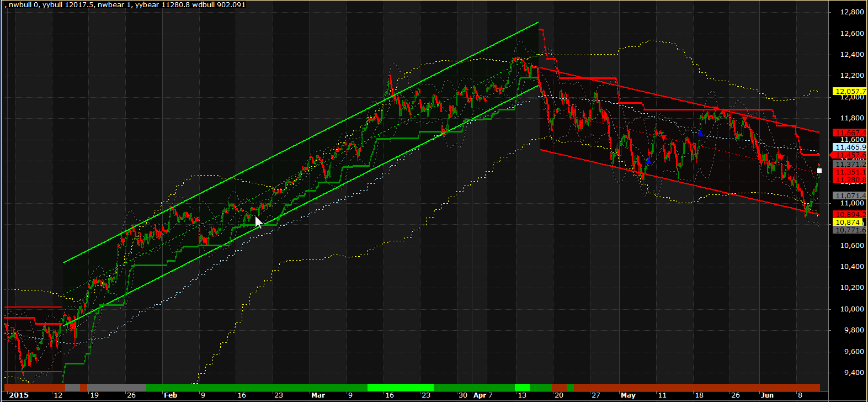Click the gray segment of bottom trend ribbon
Viewport: 868px width, 402px height.
pyautogui.click(x=117, y=387)
